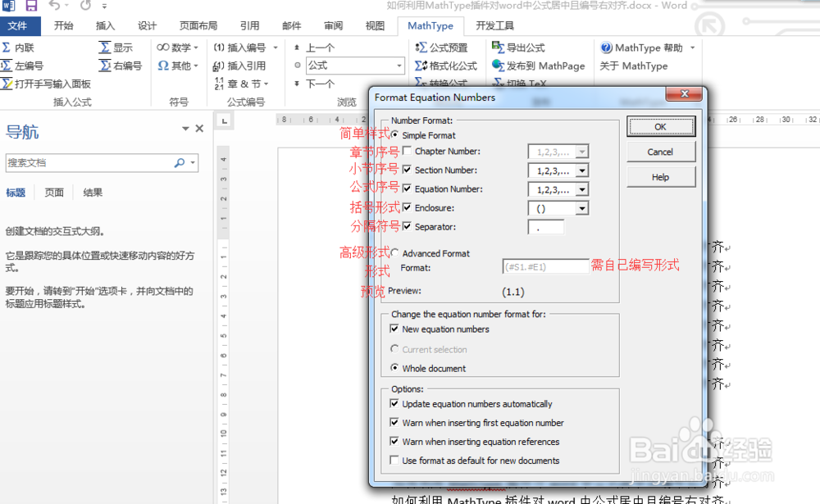Screen dimensions: 820x504
Task: Click Cancel in Format Equation Numbers
Action: (661, 152)
